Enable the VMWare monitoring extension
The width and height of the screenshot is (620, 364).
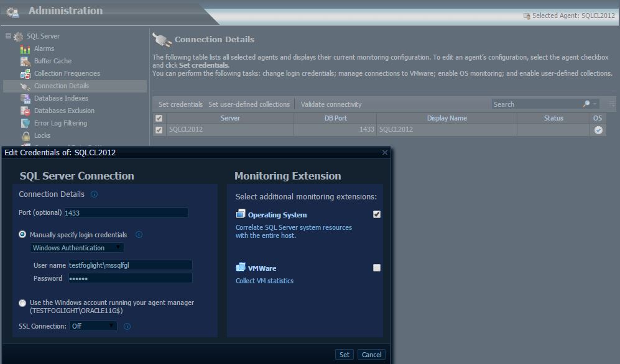[376, 268]
